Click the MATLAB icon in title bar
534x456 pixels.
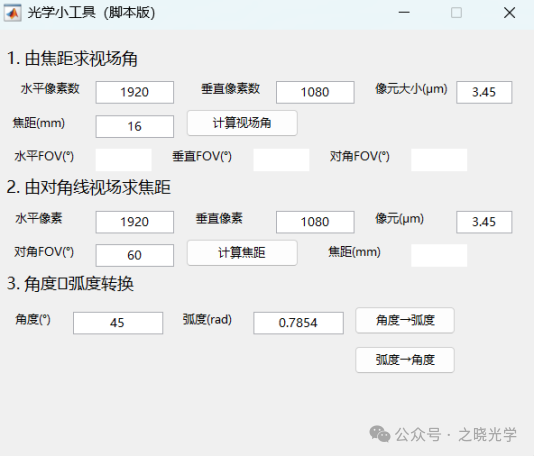click(x=13, y=13)
